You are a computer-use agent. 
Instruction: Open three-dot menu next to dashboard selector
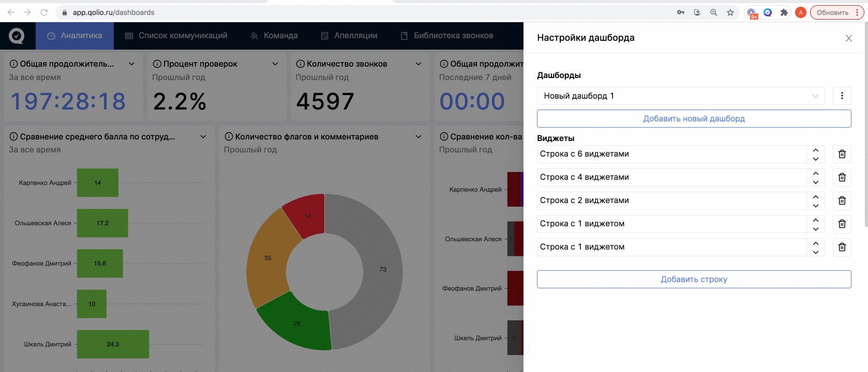(x=842, y=96)
